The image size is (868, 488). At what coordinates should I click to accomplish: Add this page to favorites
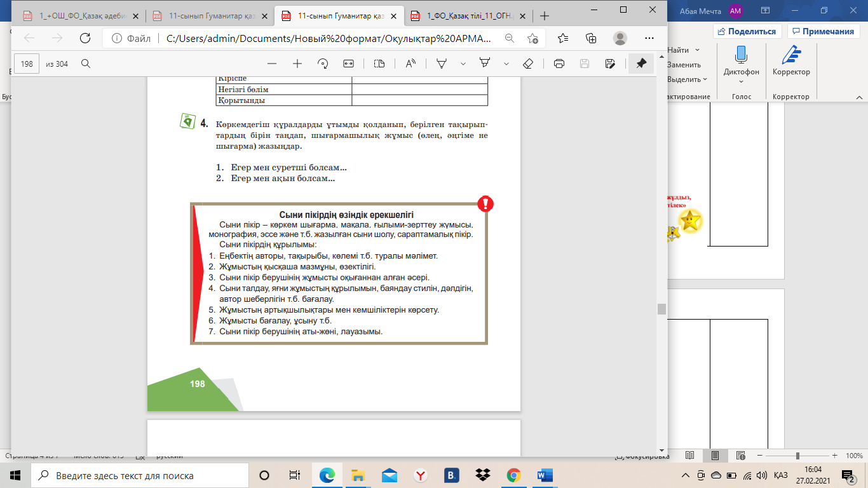532,38
